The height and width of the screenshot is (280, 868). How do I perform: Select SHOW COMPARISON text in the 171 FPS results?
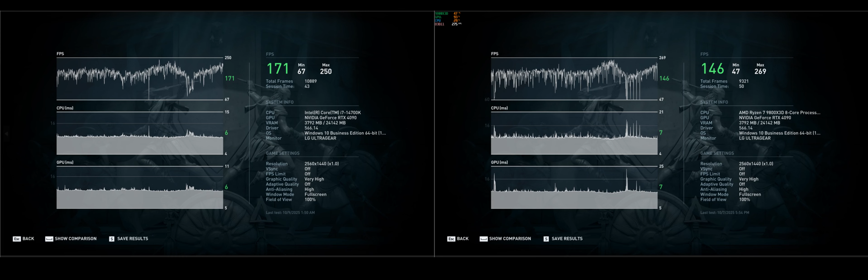(76, 239)
